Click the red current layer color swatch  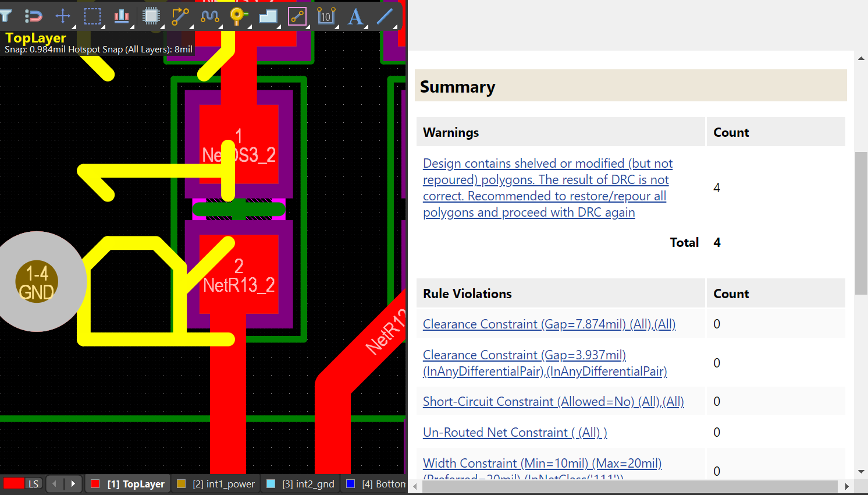(13, 483)
